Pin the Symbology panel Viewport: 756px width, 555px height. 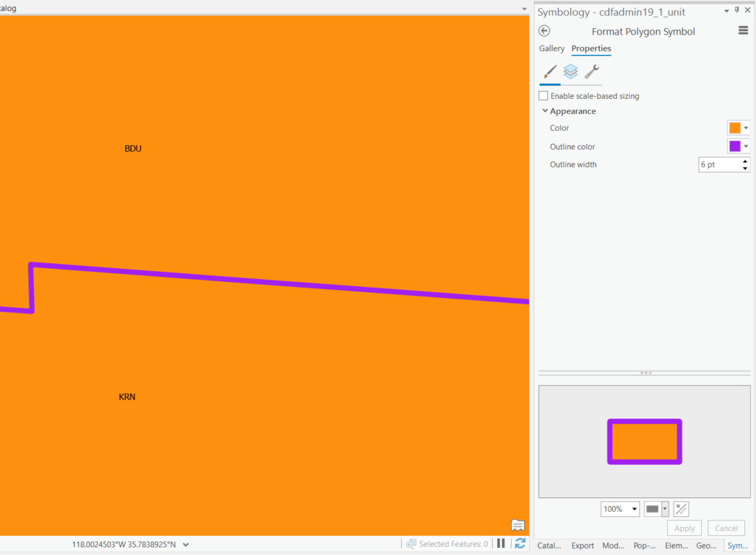pos(736,11)
